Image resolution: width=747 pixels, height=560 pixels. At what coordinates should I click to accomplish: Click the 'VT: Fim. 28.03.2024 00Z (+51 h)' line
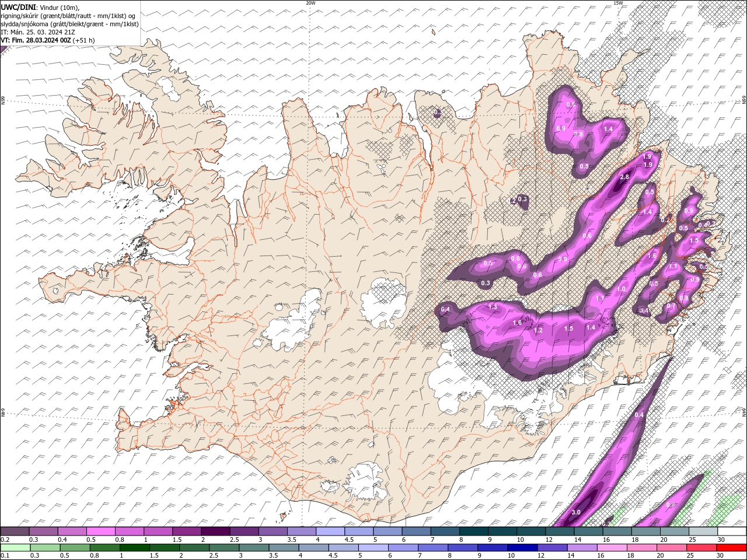pyautogui.click(x=48, y=40)
